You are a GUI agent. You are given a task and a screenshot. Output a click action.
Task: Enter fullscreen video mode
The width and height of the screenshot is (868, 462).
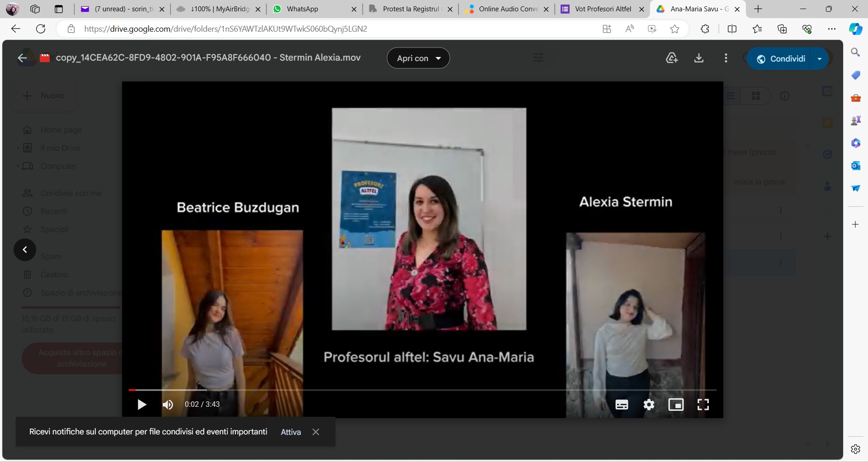pyautogui.click(x=703, y=405)
